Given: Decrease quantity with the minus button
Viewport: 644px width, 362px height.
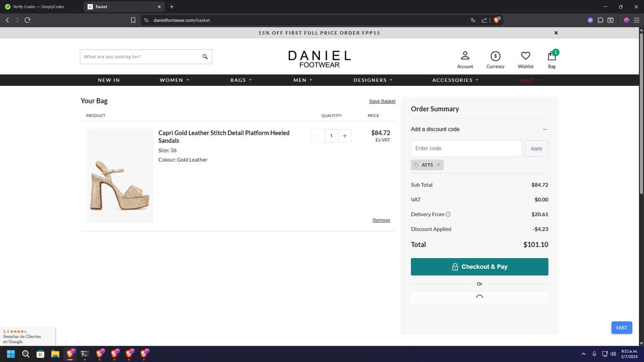Looking at the screenshot, I should [x=318, y=136].
